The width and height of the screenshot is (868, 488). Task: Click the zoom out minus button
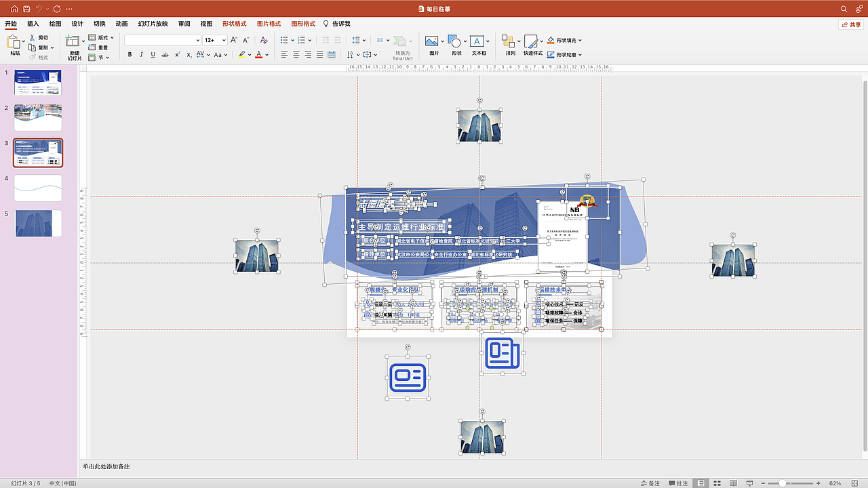tap(762, 483)
